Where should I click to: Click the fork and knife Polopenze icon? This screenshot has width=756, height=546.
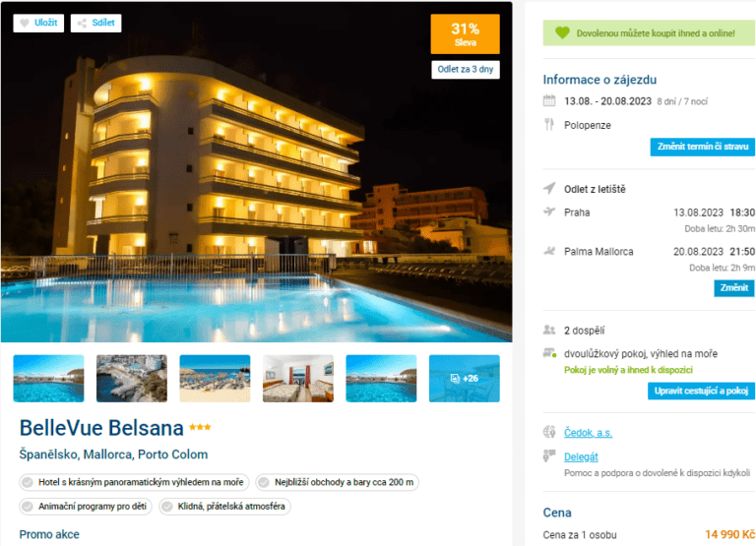coord(549,125)
